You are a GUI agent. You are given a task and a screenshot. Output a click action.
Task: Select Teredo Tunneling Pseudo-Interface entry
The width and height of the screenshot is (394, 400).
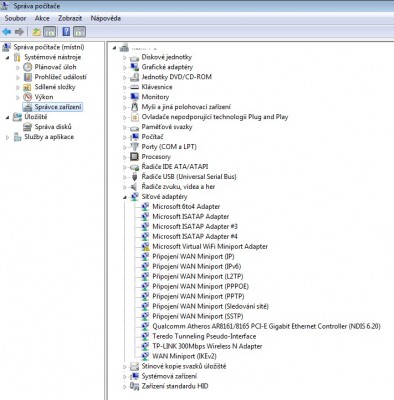pyautogui.click(x=204, y=336)
